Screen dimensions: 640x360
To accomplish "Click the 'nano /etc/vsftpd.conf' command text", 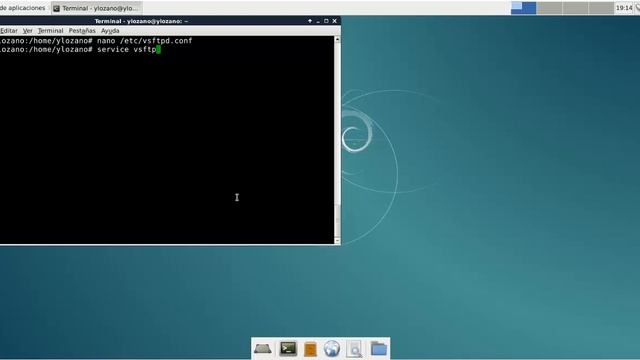I will (144, 41).
